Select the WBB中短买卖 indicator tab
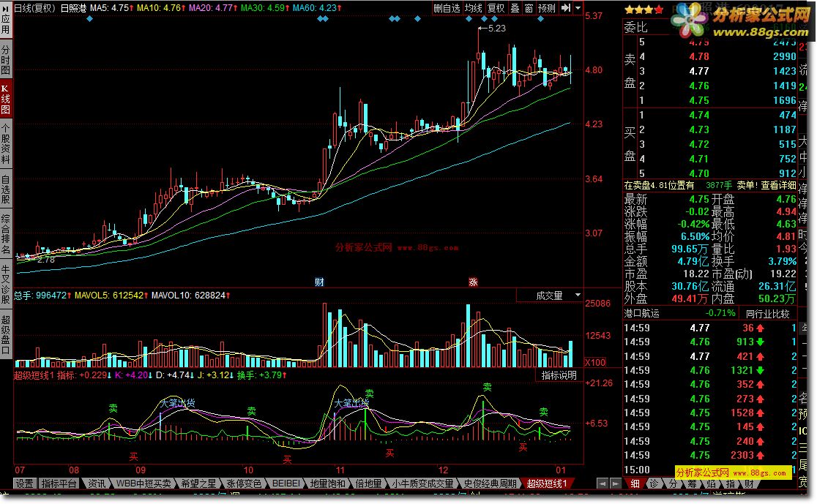 pos(143,484)
